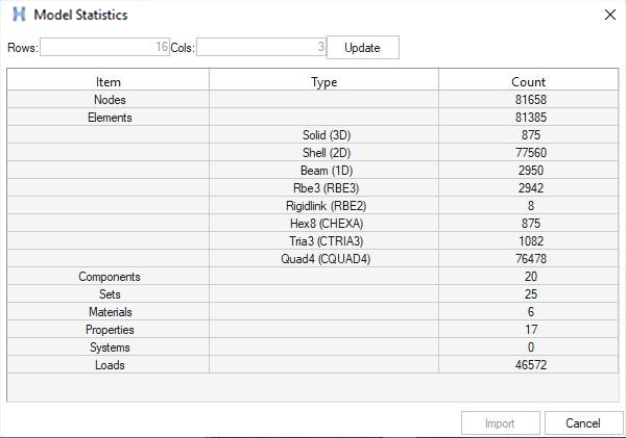Close the Model Statistics dialog
This screenshot has height=438, width=626.
pos(610,16)
